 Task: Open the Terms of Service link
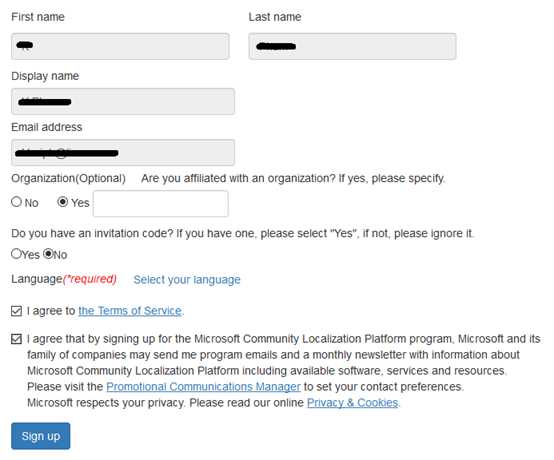pos(130,311)
